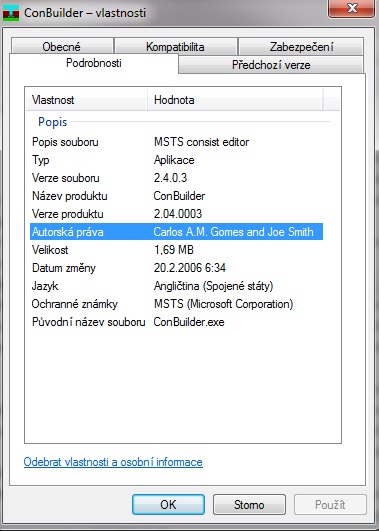The image size is (379, 531).
Task: Select the Podrobnosti tab
Action: coord(94,63)
